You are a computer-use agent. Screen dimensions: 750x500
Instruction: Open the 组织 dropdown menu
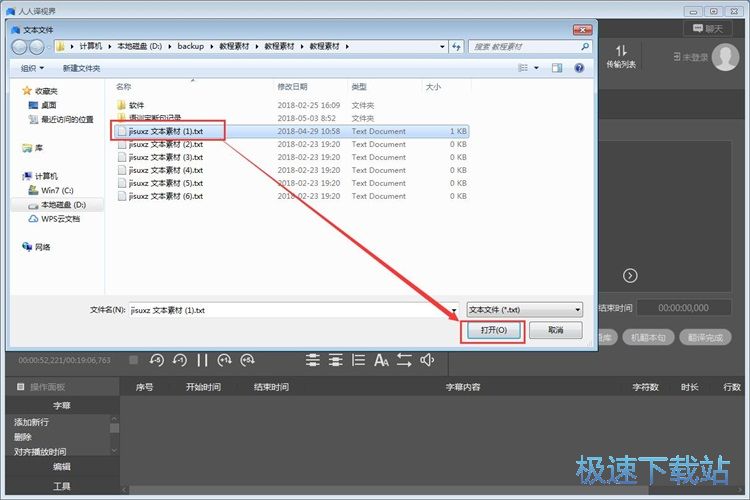(x=33, y=68)
